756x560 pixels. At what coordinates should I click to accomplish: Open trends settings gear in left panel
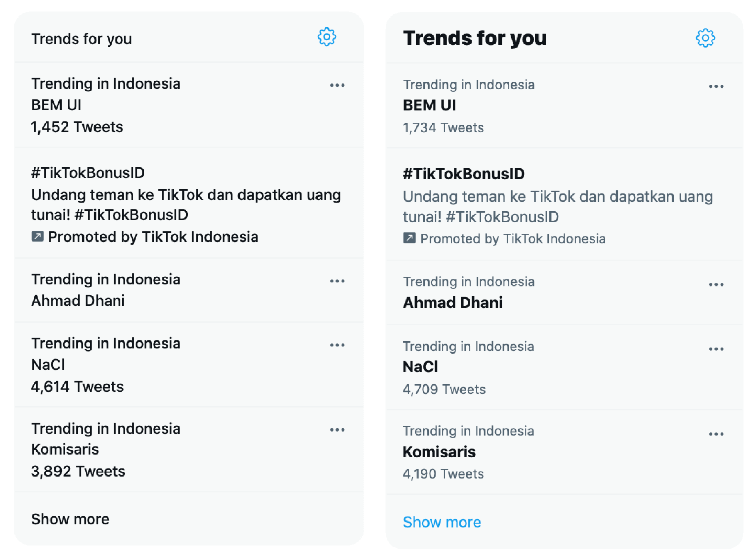pos(326,37)
